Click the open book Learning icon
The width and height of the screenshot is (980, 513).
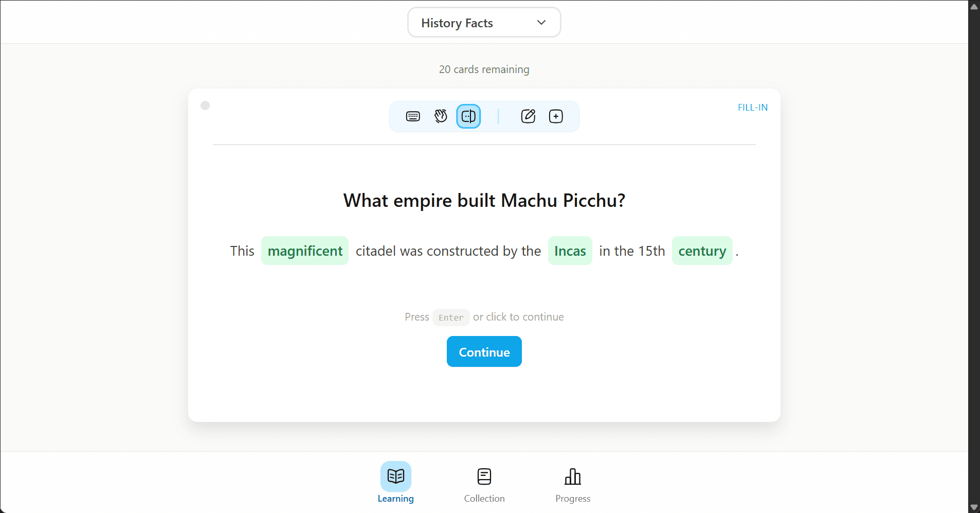point(395,476)
